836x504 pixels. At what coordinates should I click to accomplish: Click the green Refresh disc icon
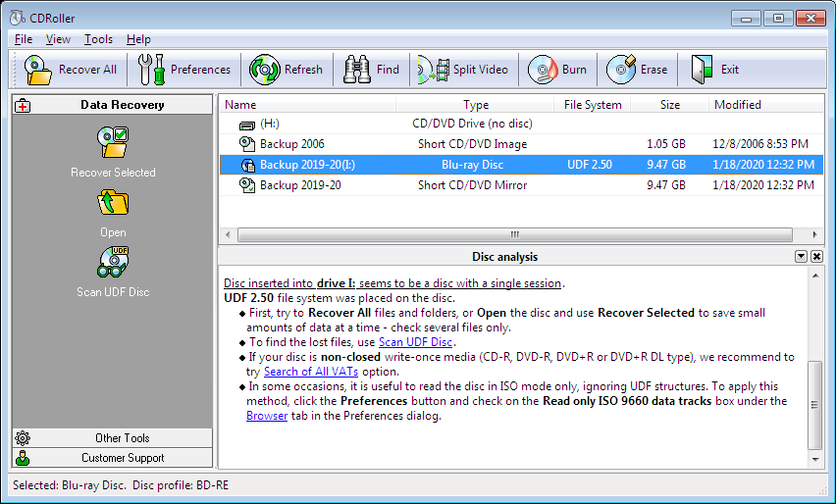coord(265,70)
